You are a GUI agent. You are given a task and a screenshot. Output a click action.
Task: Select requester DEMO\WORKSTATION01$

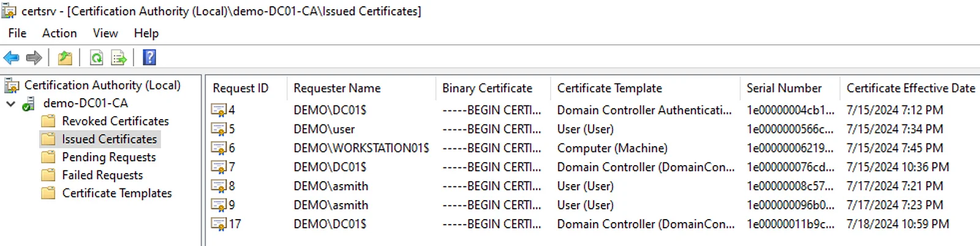click(361, 148)
